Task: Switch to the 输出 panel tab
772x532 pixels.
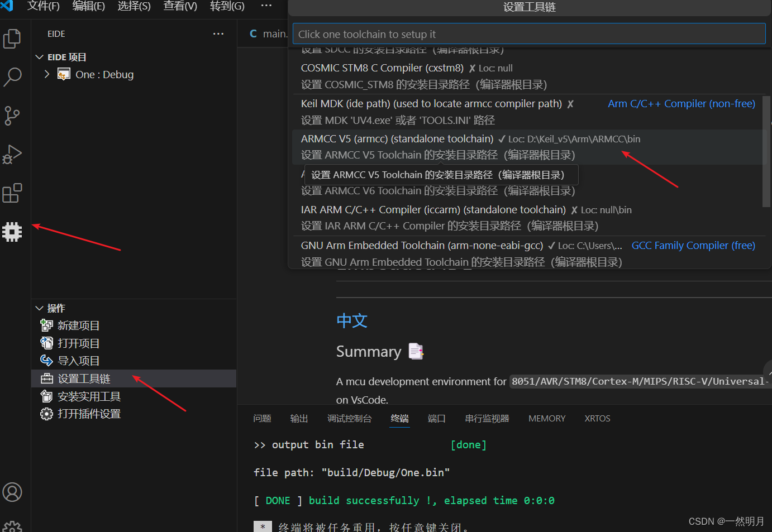Action: [299, 418]
